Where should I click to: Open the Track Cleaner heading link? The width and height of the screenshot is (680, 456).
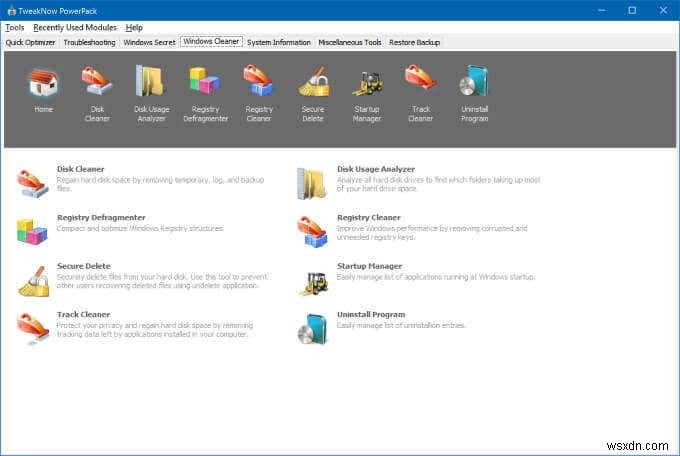[x=83, y=315]
